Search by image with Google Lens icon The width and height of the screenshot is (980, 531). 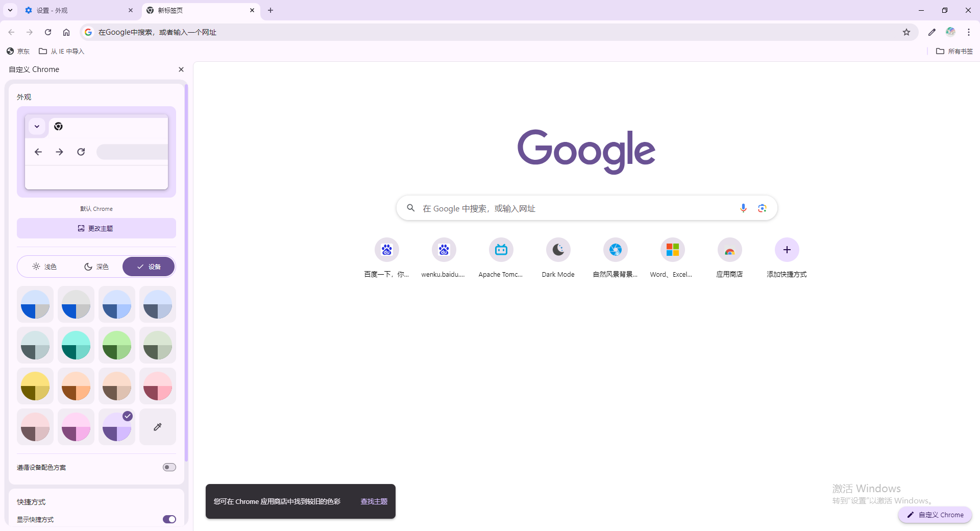[762, 208]
